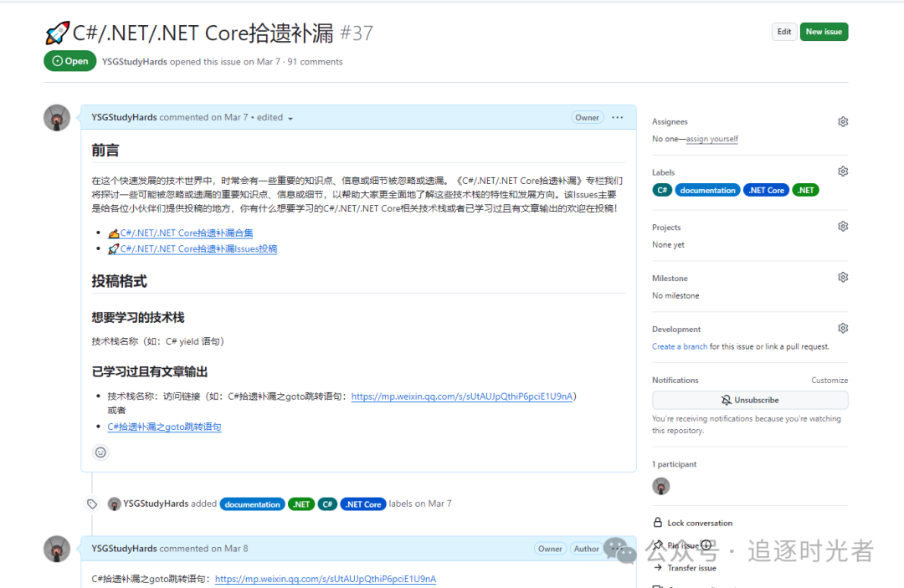The image size is (904, 588).
Task: Open Labels settings gear
Action: tap(842, 171)
